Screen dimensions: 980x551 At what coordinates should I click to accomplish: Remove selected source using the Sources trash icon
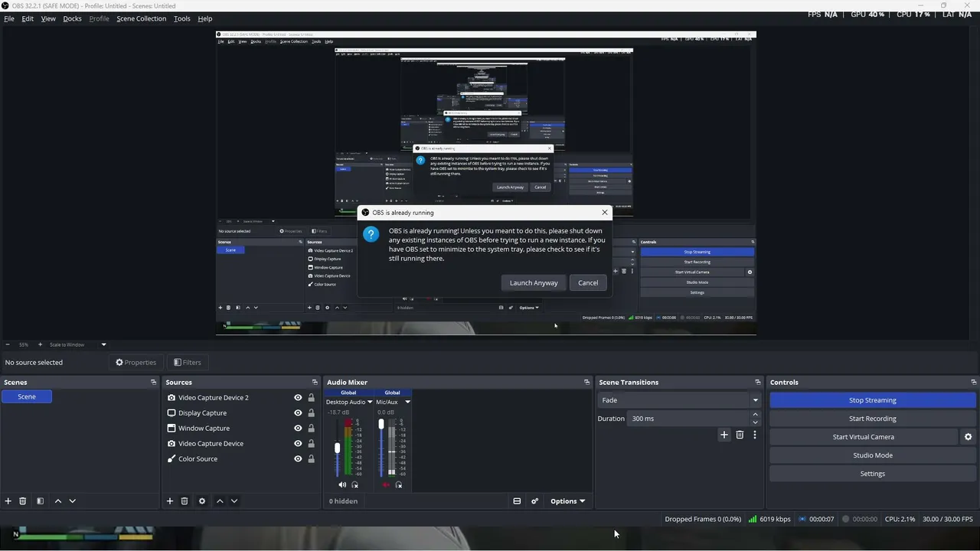tap(185, 501)
